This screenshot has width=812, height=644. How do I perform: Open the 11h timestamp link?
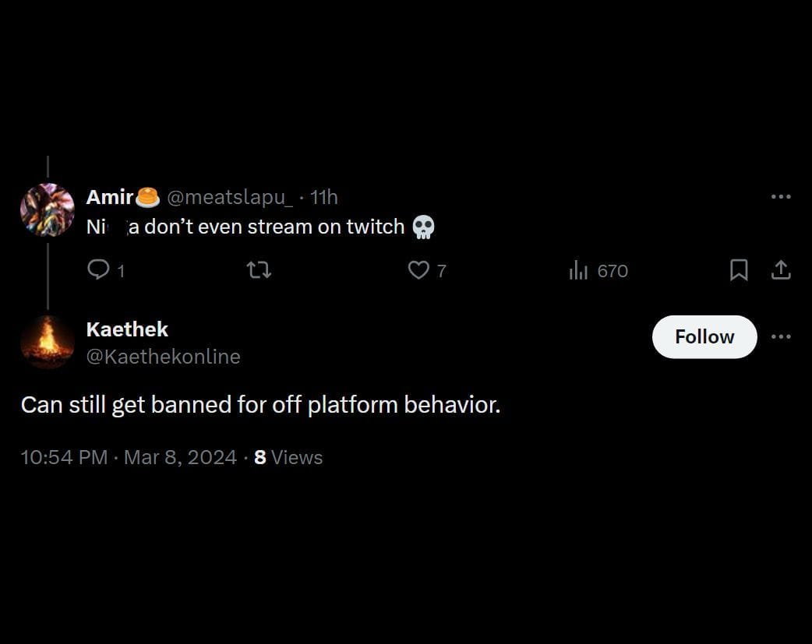pos(324,197)
